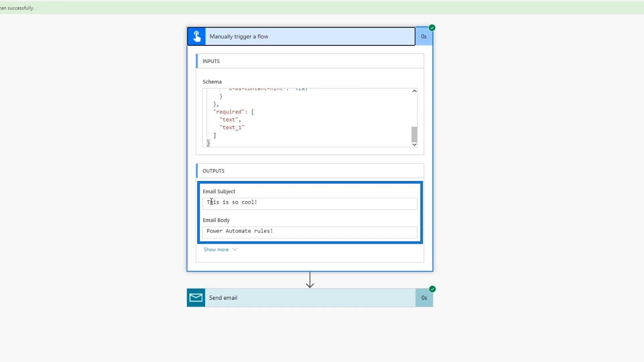Click the OUTPUTS section header
644x362 pixels.
pyautogui.click(x=310, y=171)
